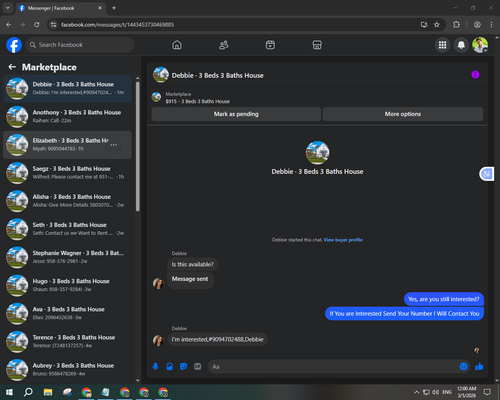Open the browser extensions puzzle icon
Image resolution: width=500 pixels, height=400 pixels.
click(x=456, y=25)
